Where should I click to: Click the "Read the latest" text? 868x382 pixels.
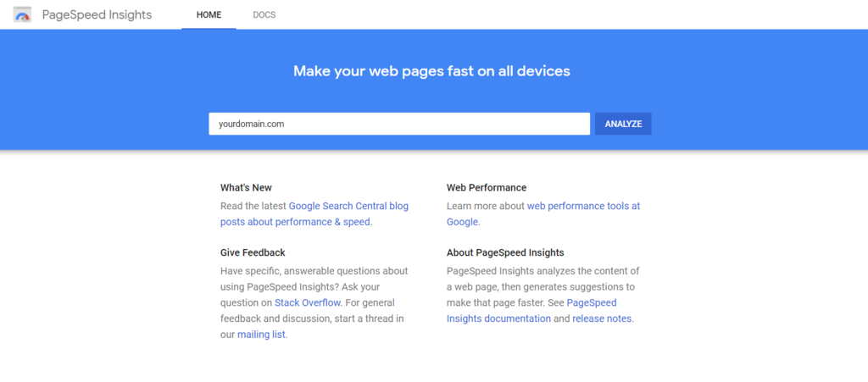click(x=253, y=205)
